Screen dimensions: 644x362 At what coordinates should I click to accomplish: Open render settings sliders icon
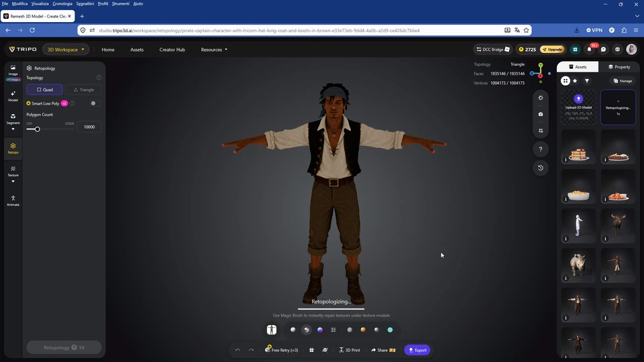(x=333, y=330)
